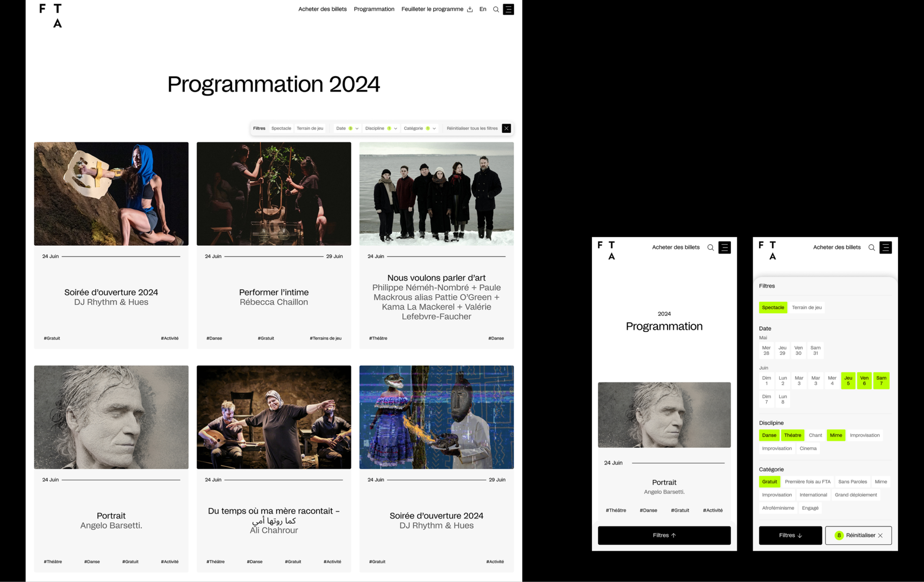Click X icon on Réinitialiser button
This screenshot has width=924, height=582.
(x=880, y=535)
